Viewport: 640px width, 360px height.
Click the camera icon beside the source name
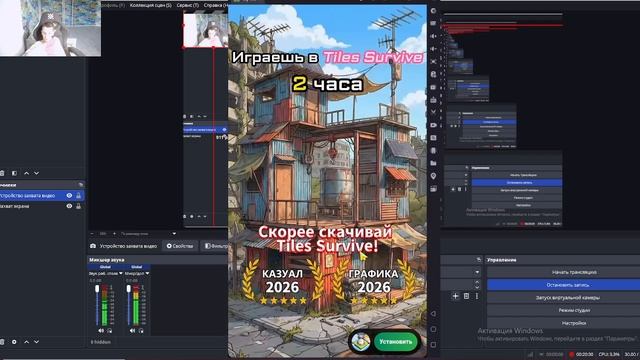93,246
